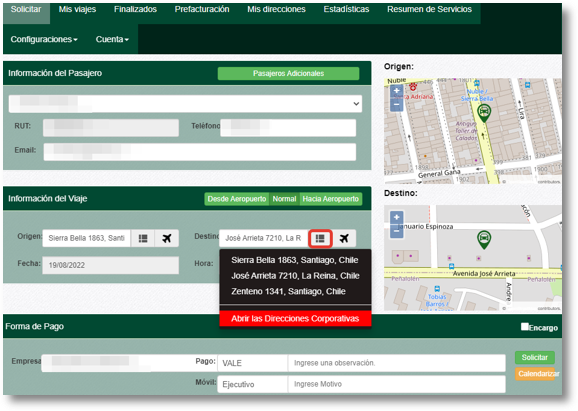The image size is (578, 411).
Task: Click the Fecha date field
Action: tap(111, 265)
